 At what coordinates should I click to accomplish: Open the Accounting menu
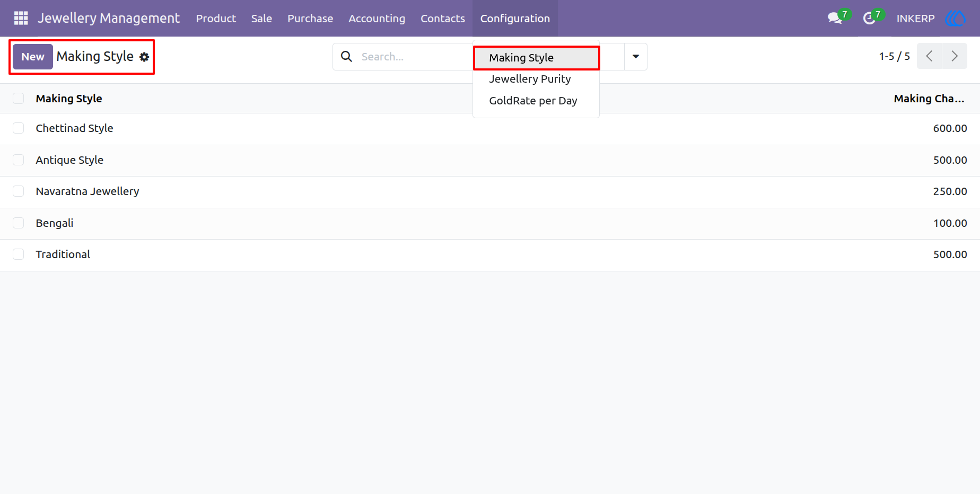tap(377, 19)
